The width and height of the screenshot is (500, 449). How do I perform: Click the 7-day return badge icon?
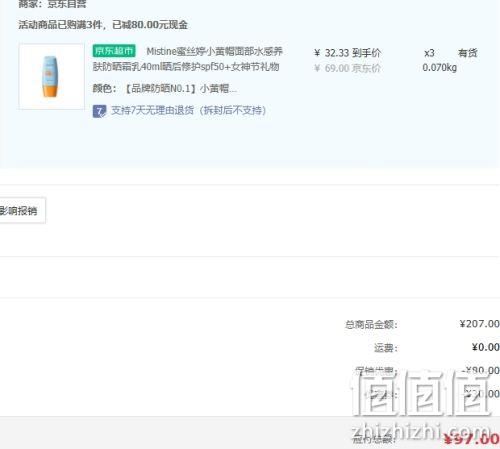click(x=99, y=111)
